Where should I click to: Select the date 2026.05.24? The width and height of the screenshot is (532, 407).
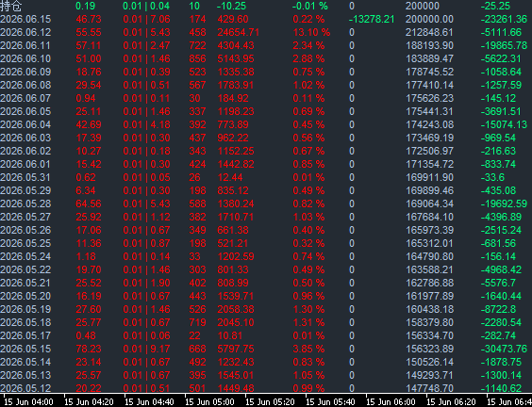25,257
